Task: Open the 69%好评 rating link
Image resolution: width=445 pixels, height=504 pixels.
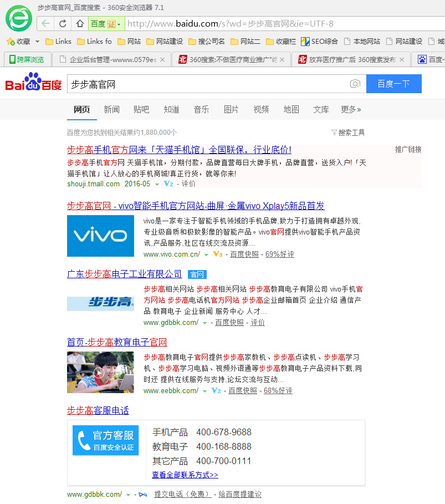Action: point(279,254)
